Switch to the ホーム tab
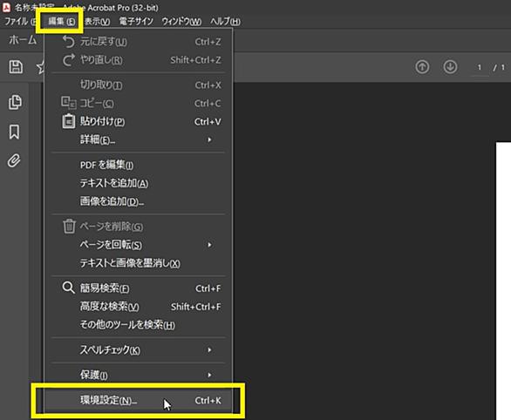The width and height of the screenshot is (511, 420). pos(23,40)
